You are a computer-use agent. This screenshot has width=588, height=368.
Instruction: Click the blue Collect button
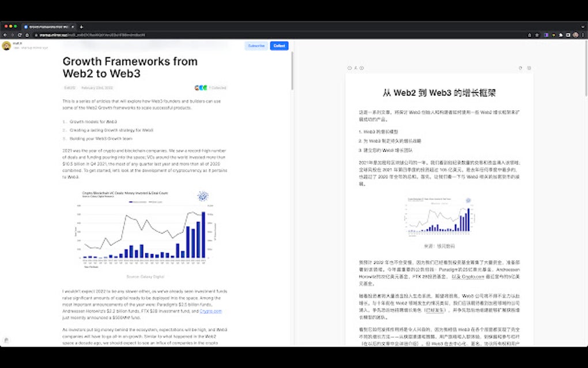[279, 46]
